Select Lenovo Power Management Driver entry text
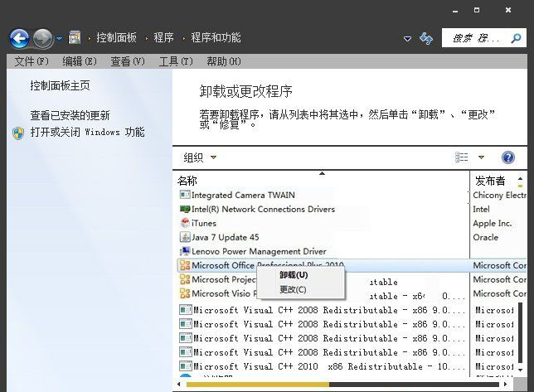The height and width of the screenshot is (392, 534). pos(259,251)
